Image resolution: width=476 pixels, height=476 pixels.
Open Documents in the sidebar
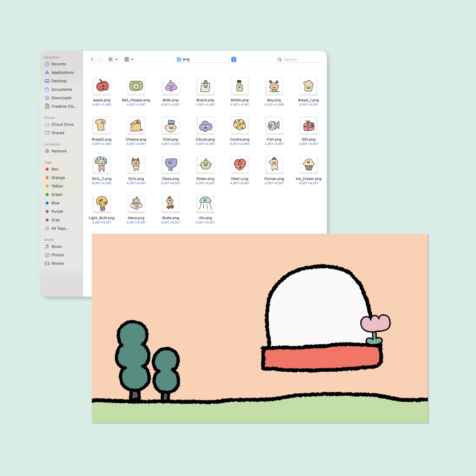[x=59, y=89]
